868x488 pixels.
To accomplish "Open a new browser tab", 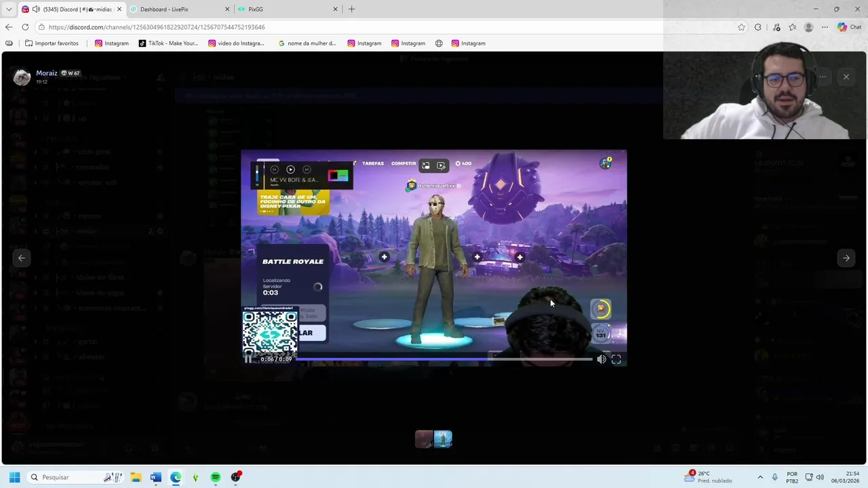I will pyautogui.click(x=351, y=9).
